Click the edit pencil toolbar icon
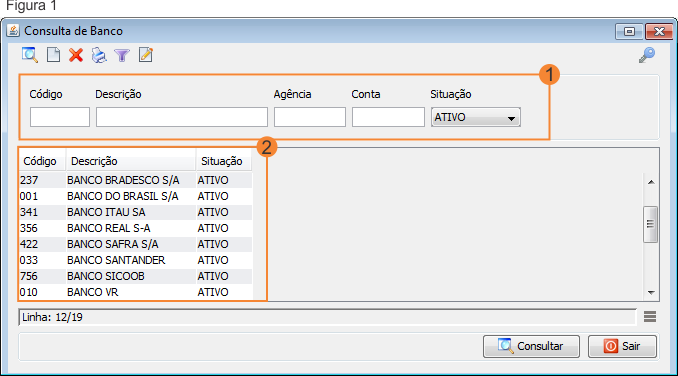Screen dimensions: 678x376 [146, 55]
